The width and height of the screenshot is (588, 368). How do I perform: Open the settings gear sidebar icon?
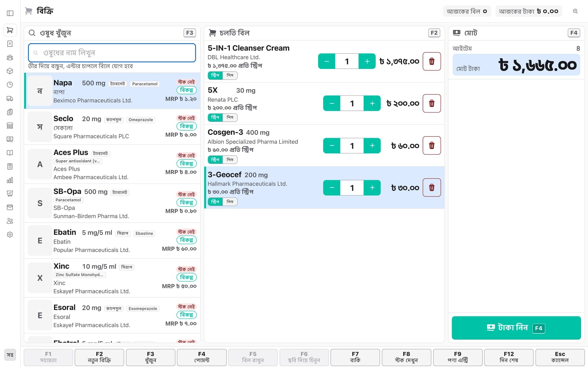10,235
